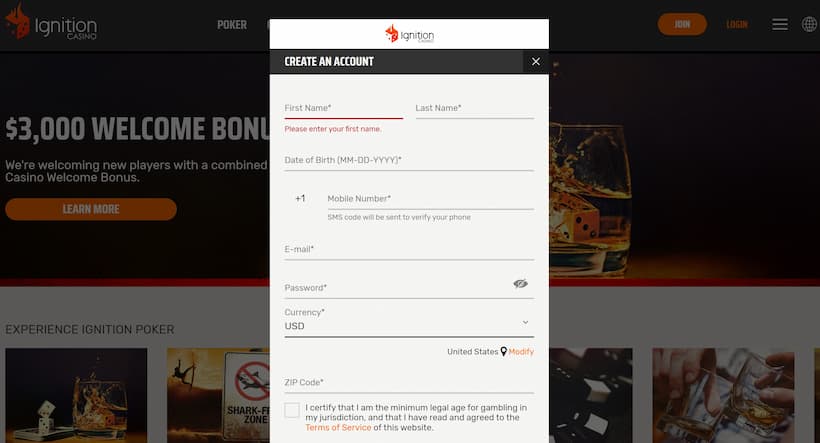This screenshot has height=443, width=820.
Task: Click the Learn More button
Action: [91, 209]
